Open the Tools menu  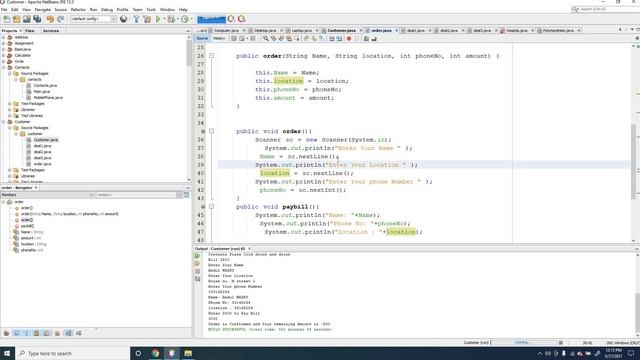pyautogui.click(x=151, y=9)
